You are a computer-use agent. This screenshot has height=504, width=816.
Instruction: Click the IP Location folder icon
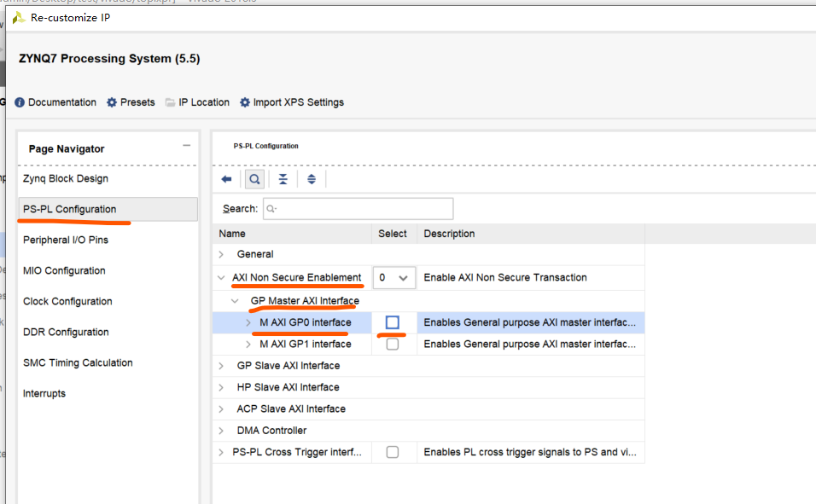[171, 102]
